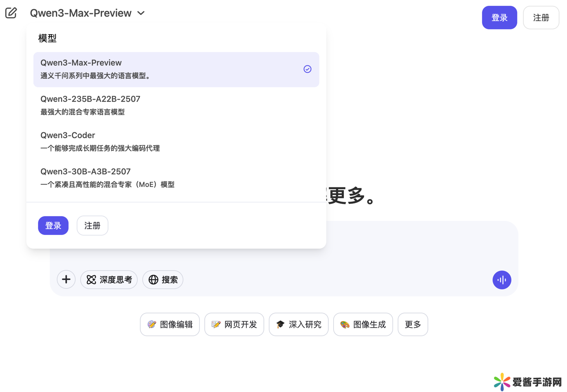
Task: Click the graduation cap research icon
Action: click(280, 324)
